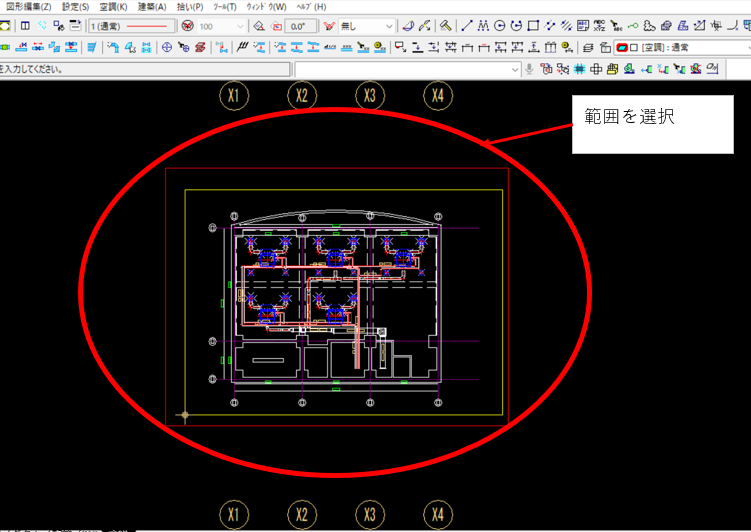Click the bottom X4 grid bubble
Image resolution: width=751 pixels, height=532 pixels.
[438, 515]
